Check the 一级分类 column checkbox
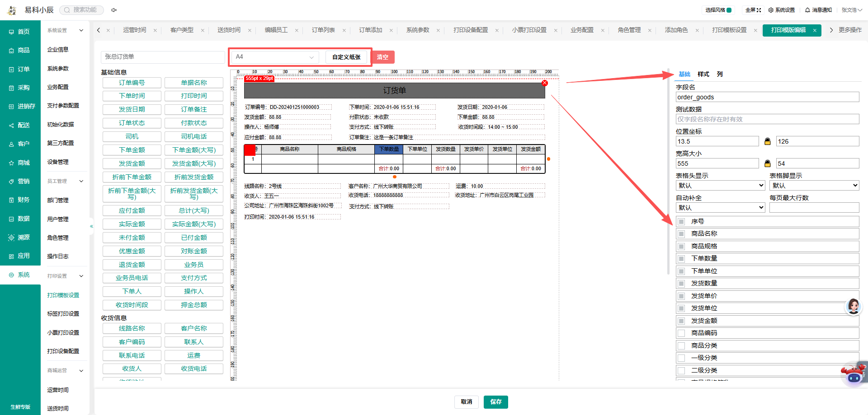Screen dimensions: 868x415 tap(681, 358)
